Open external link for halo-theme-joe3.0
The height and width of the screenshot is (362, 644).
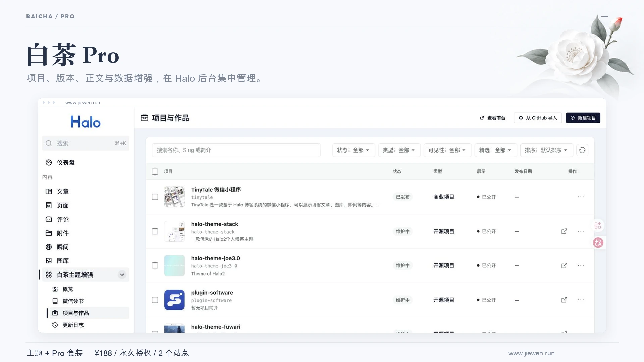(564, 265)
